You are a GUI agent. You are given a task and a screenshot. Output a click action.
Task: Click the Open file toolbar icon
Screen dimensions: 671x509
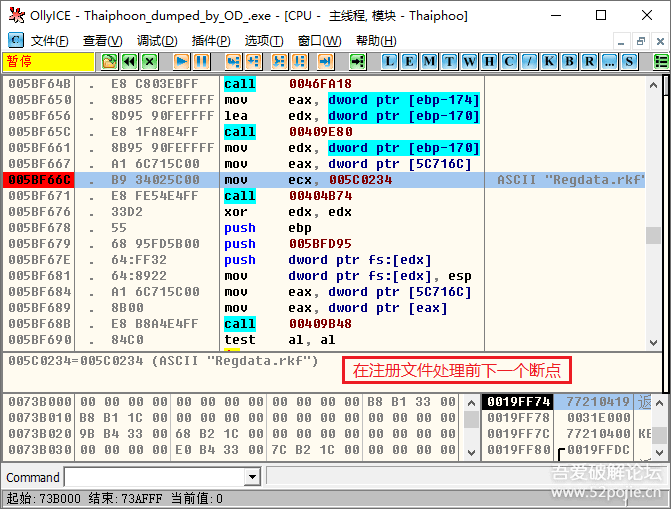click(x=109, y=61)
